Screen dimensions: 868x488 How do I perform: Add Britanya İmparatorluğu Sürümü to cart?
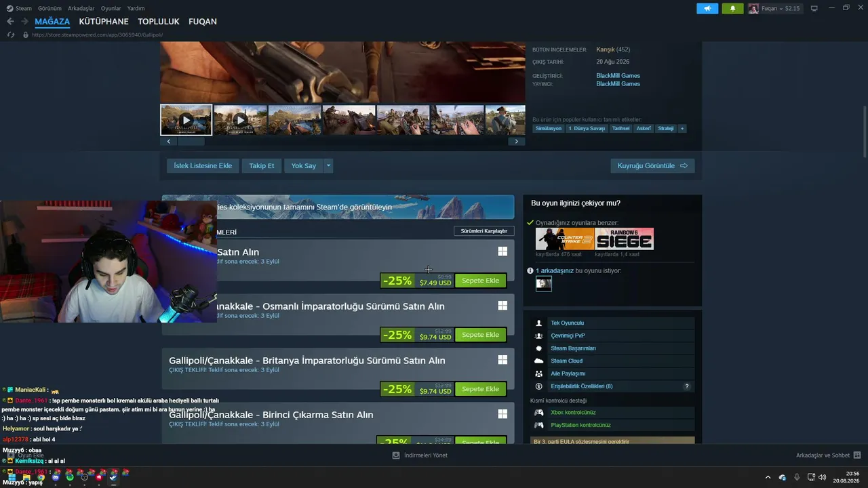[x=480, y=389]
